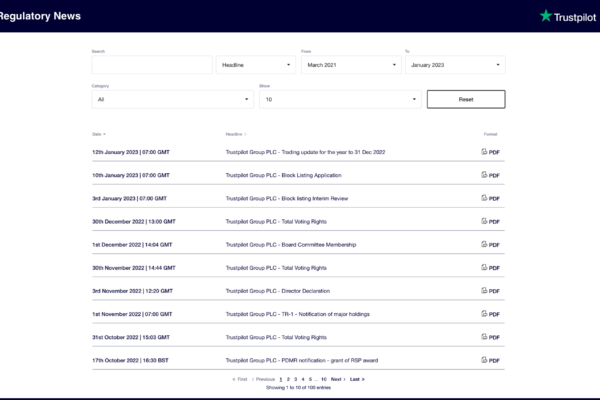Open PDF for Director Declaration
Screen dimensions: 600x400
tap(490, 291)
